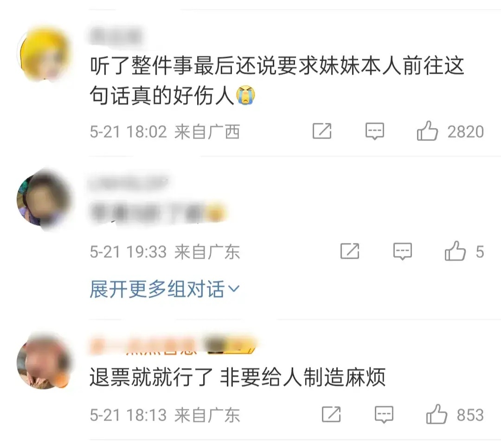The height and width of the screenshot is (448, 501).
Task: Click chevron next to 展开更多组对话
Action: [234, 289]
